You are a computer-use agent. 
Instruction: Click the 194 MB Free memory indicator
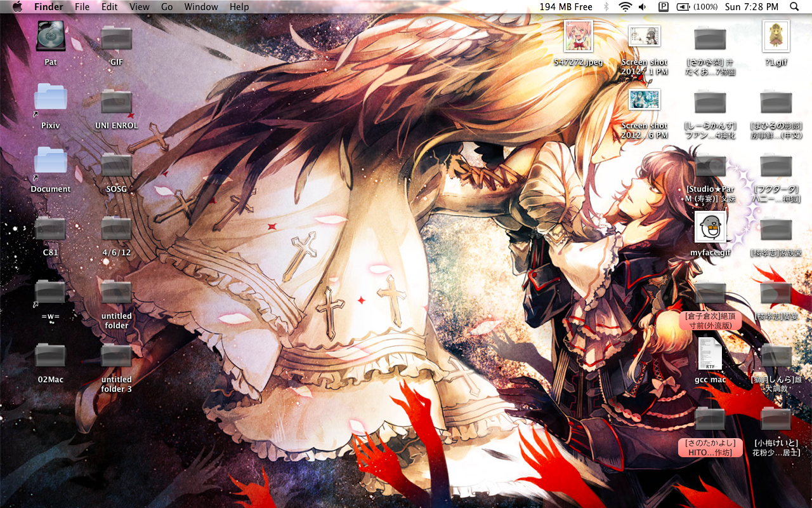click(566, 7)
